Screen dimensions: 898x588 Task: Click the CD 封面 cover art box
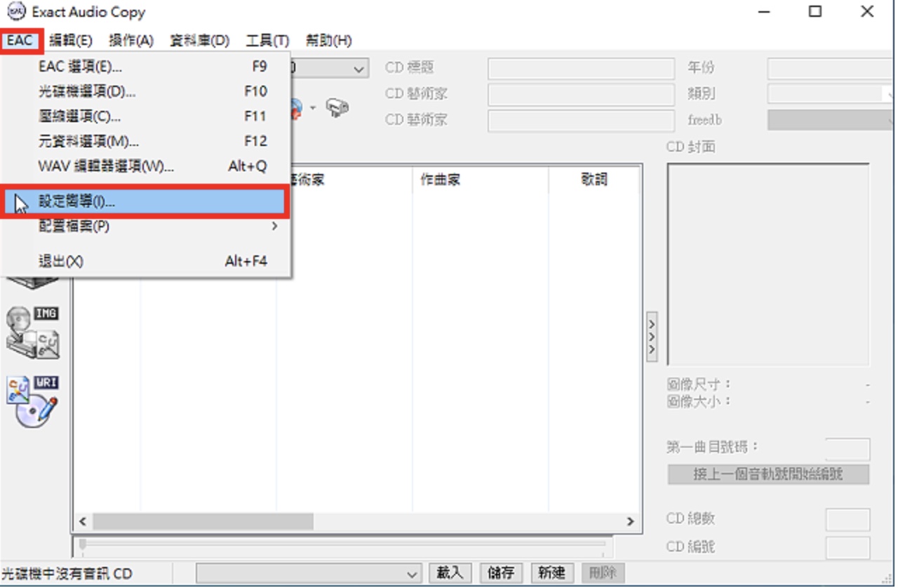(768, 265)
